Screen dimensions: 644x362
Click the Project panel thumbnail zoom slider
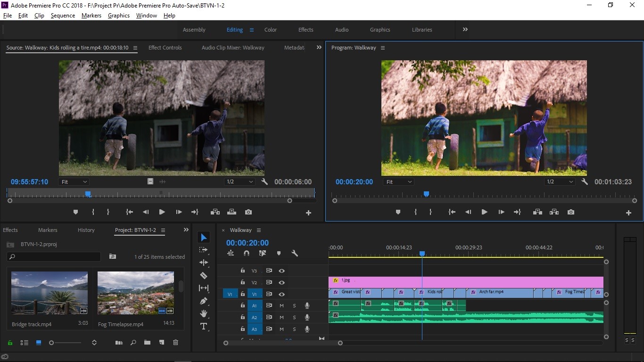pos(65,343)
